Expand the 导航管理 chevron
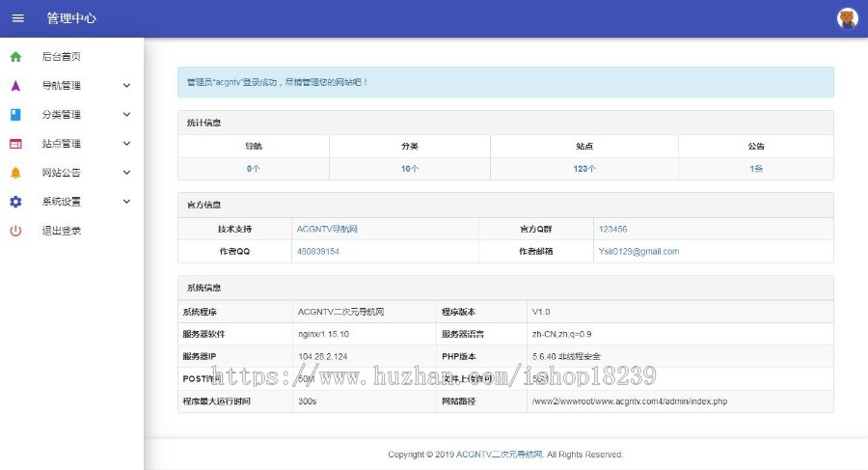Screen dimensions: 868x470 126,86
